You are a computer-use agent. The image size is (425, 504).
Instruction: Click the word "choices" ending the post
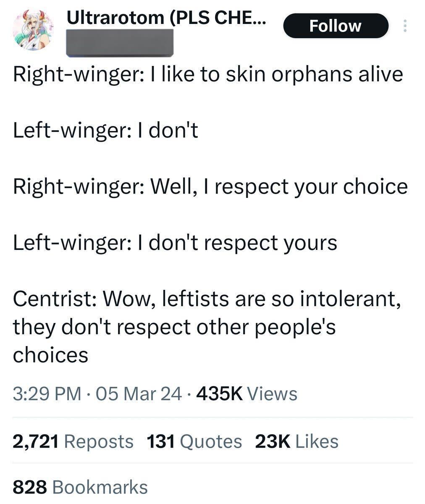[x=50, y=355]
